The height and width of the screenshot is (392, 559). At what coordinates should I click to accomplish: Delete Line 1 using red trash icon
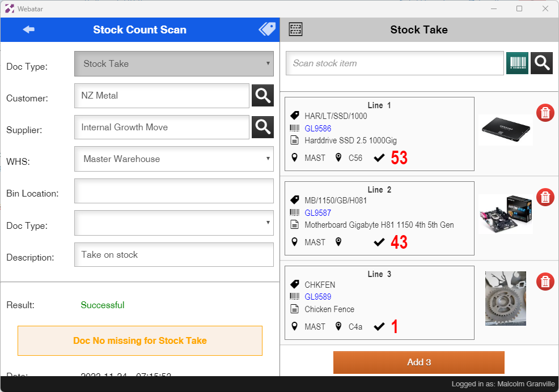545,113
